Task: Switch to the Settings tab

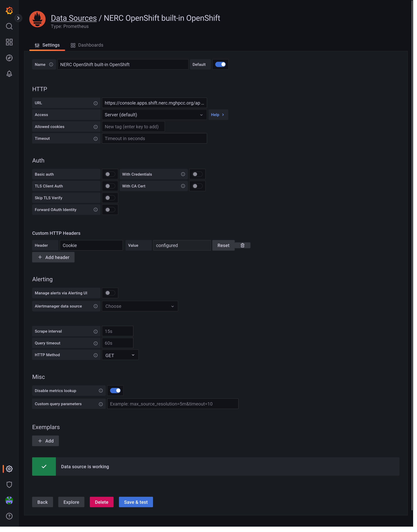Action: (48, 46)
